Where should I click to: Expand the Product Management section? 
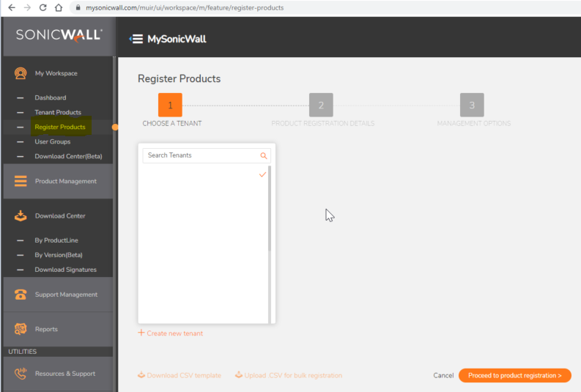(x=65, y=181)
